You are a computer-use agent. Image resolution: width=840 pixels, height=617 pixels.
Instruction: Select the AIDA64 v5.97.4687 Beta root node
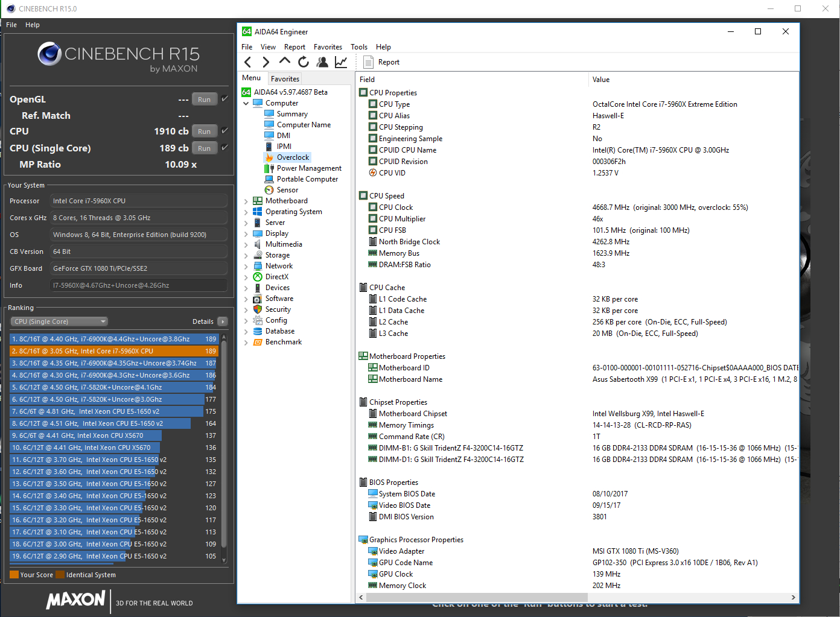click(x=290, y=92)
